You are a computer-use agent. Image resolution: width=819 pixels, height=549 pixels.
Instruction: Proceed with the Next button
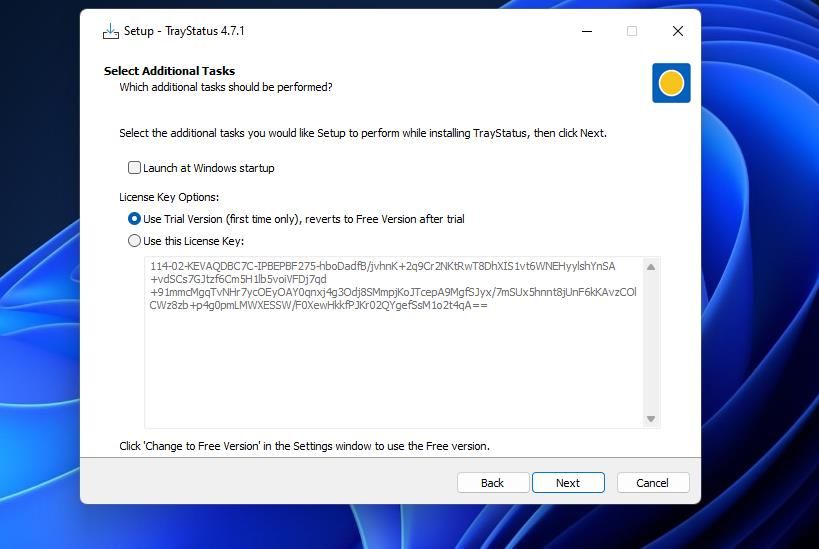click(x=568, y=483)
